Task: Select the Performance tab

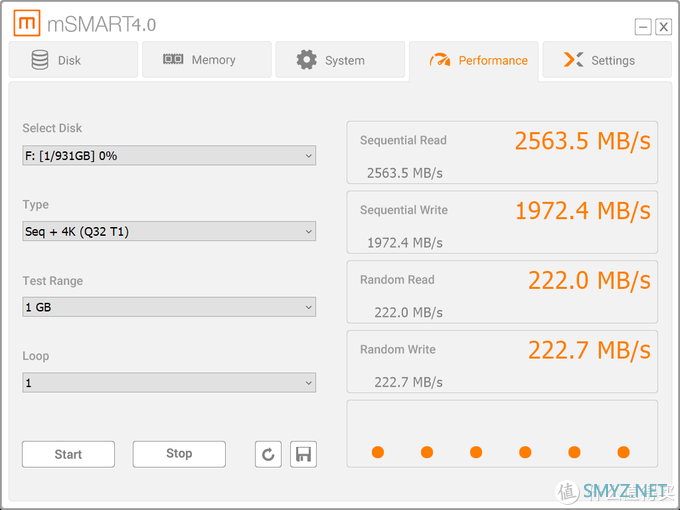Action: click(474, 61)
